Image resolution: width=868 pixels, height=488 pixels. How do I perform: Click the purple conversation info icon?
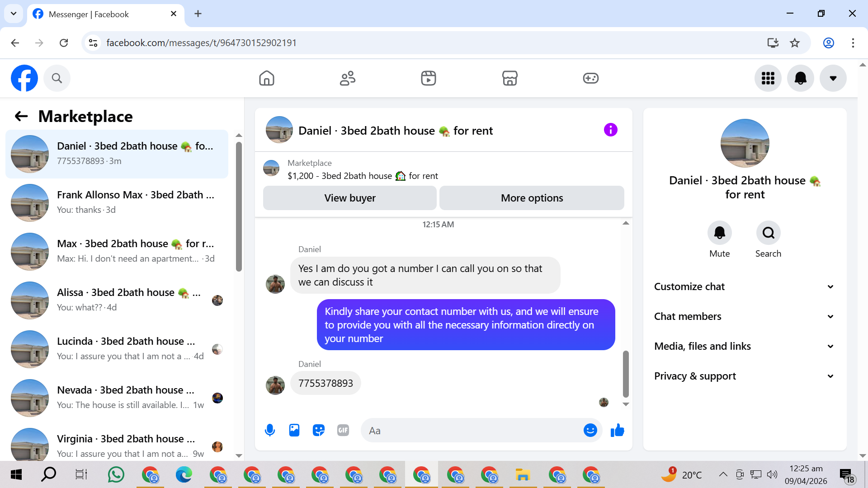pyautogui.click(x=610, y=130)
